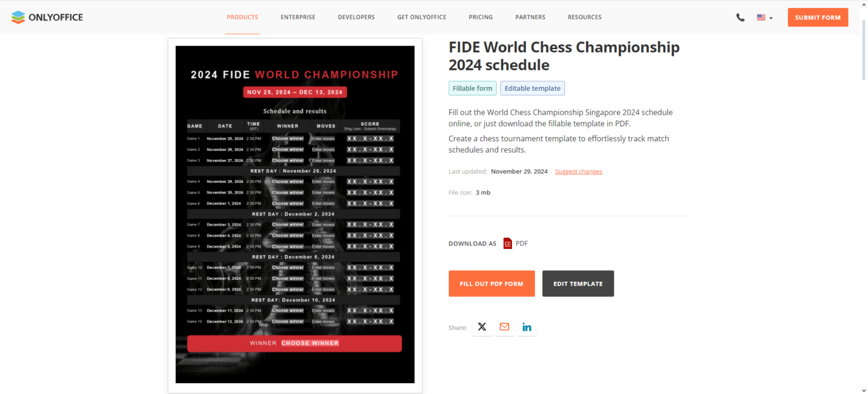Share the template on X

click(481, 326)
